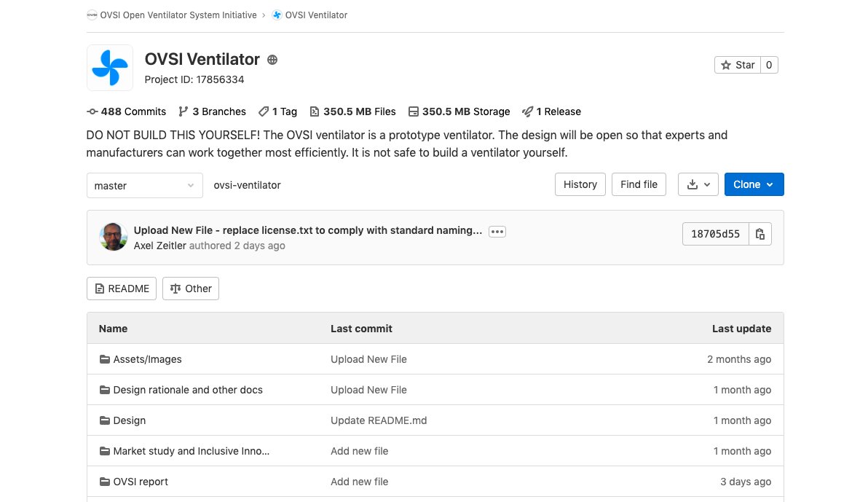This screenshot has height=502, width=868.
Task: Click the Project ID: 17856334 text
Action: click(x=194, y=79)
